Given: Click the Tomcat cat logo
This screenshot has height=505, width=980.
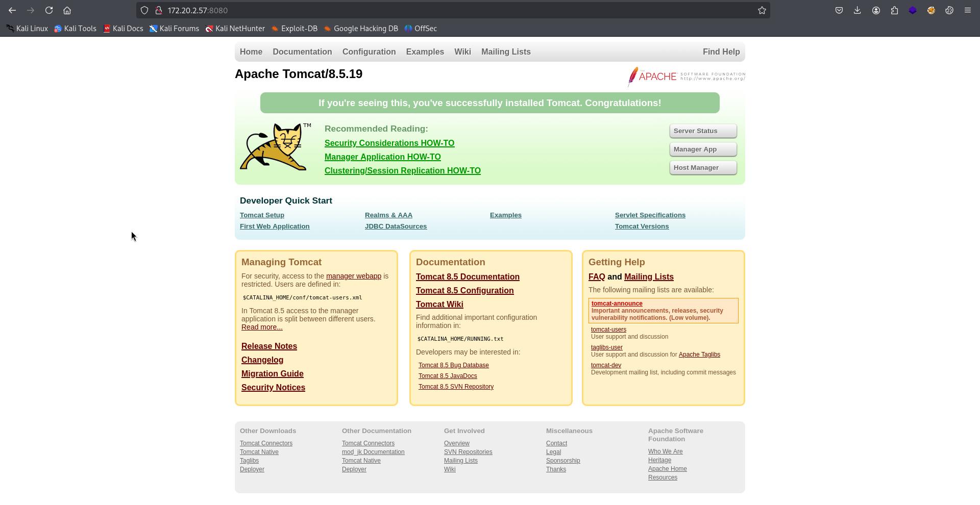Looking at the screenshot, I should pyautogui.click(x=276, y=146).
